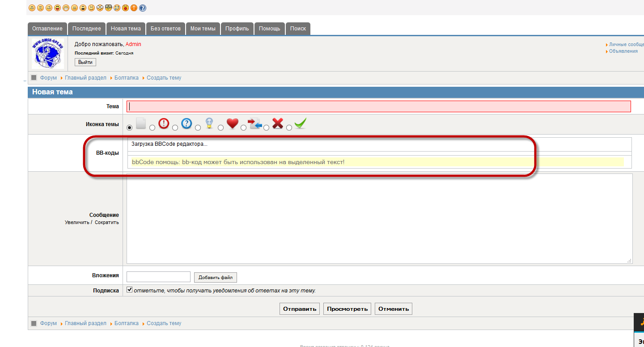
Task: Click the red-blue arrows topic icon image
Action: 255,123
